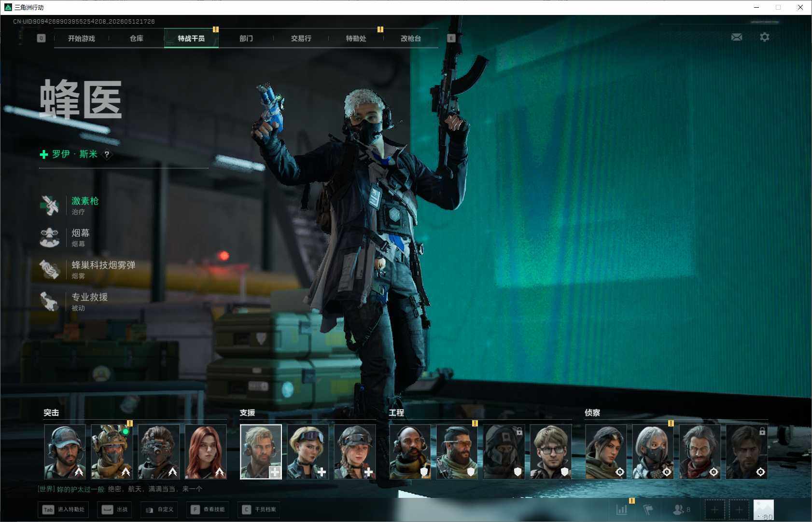Viewport: 812px width, 522px height.
Task: Open the settings gear icon
Action: [x=765, y=37]
